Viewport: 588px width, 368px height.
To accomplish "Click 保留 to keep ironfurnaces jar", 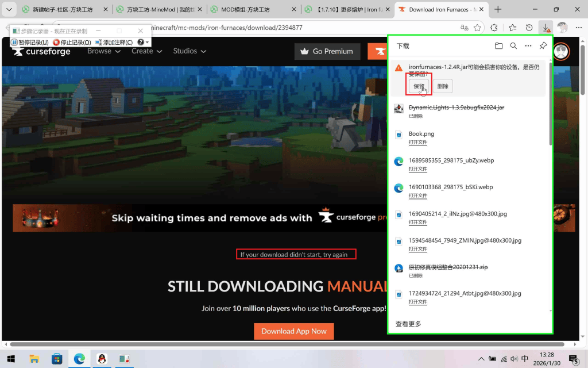I will click(x=419, y=86).
